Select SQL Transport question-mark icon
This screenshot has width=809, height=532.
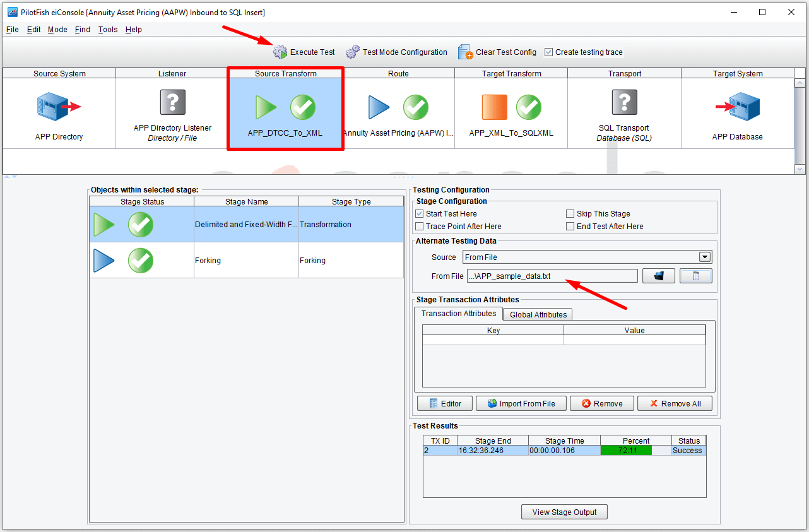[625, 102]
